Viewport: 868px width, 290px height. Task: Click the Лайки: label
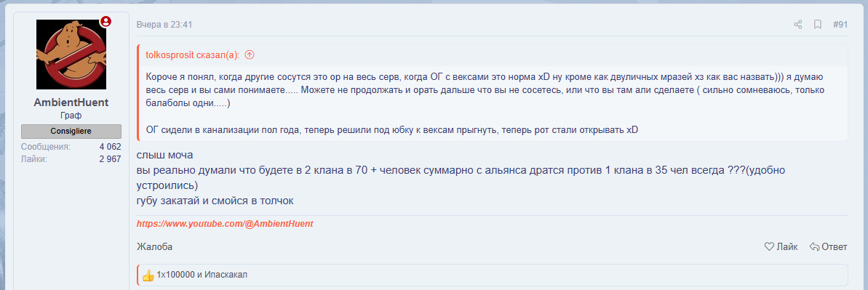pyautogui.click(x=34, y=159)
